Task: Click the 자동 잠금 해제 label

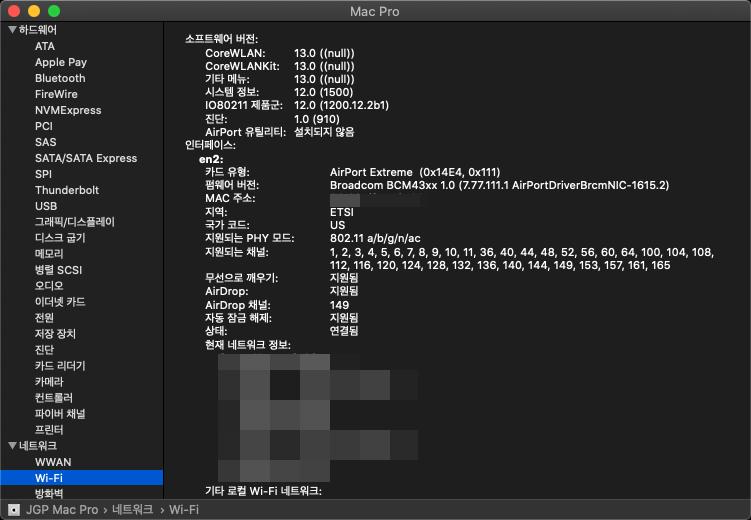Action: coord(238,318)
